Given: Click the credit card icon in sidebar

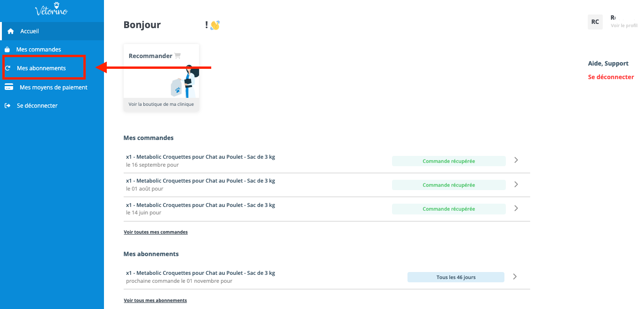Looking at the screenshot, I should (x=9, y=87).
